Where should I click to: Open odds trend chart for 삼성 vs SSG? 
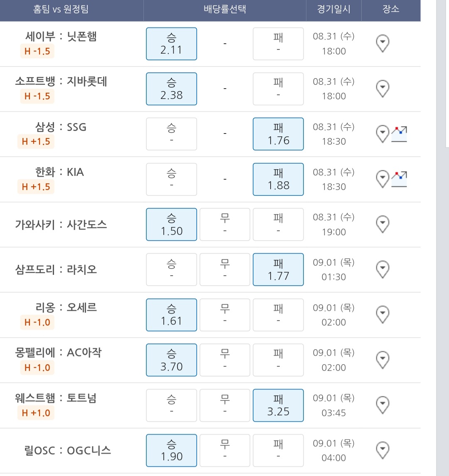pyautogui.click(x=399, y=134)
